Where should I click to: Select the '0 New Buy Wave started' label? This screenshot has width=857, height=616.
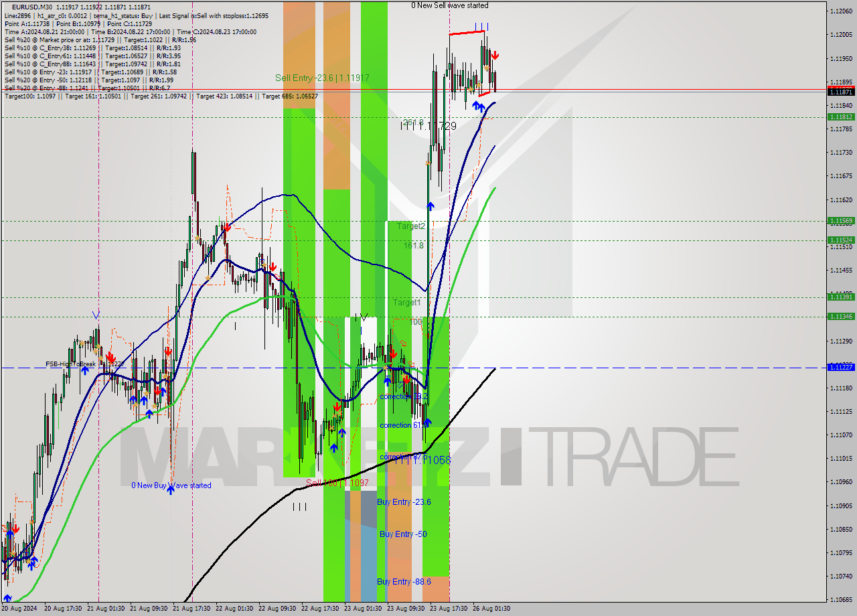tap(171, 485)
